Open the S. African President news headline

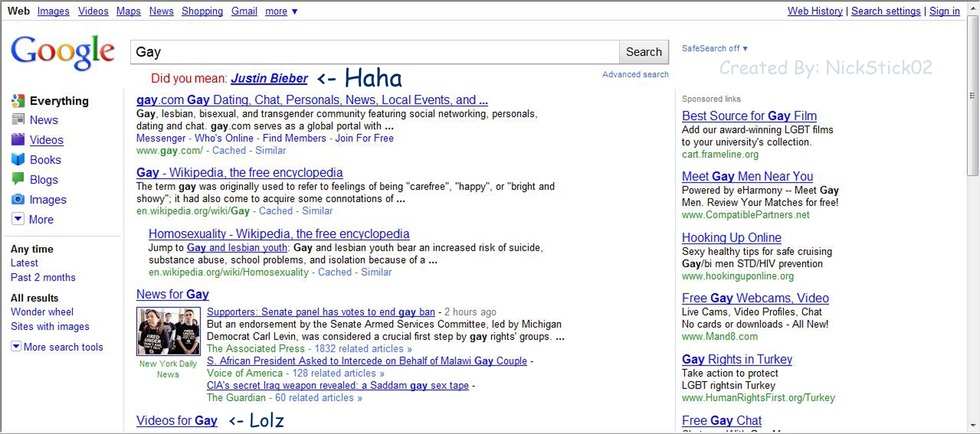[x=367, y=361]
